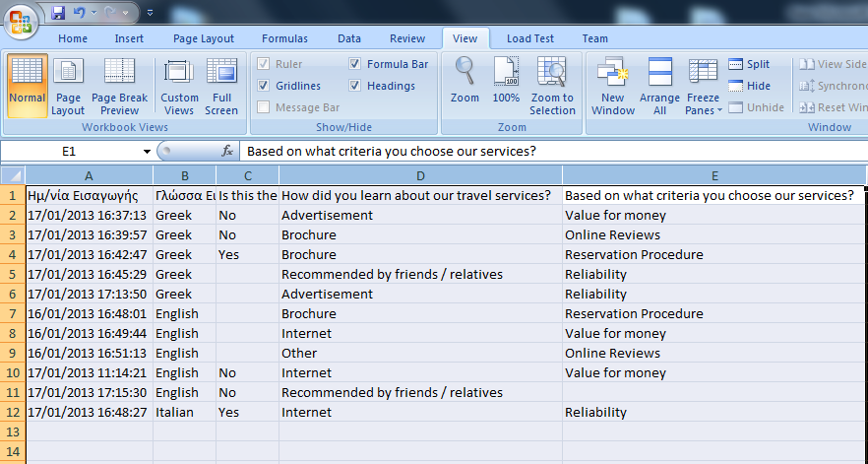
Task: Select row 12 header
Action: [x=13, y=413]
